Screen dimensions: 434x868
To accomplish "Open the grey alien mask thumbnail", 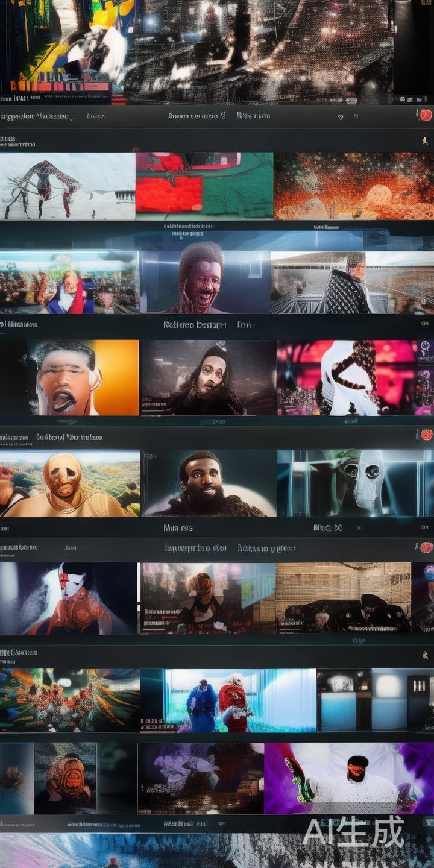I will pos(354,483).
